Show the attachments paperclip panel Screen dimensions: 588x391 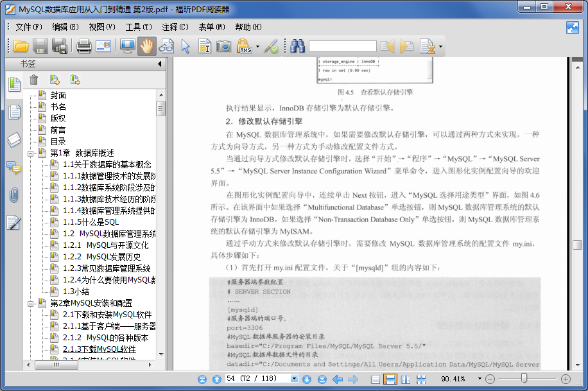(14, 195)
